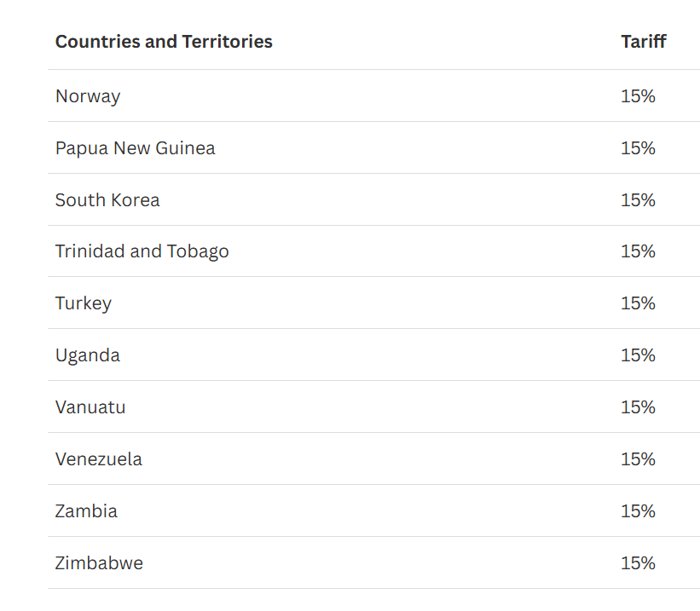Image resolution: width=700 pixels, height=611 pixels.
Task: Select the Papua New Guinea row label
Action: pos(135,148)
